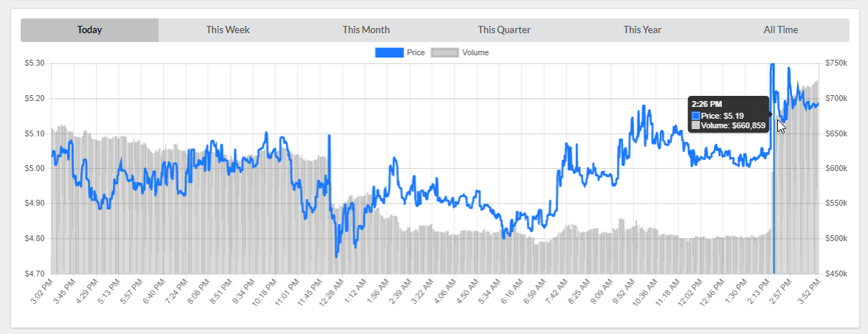This screenshot has width=868, height=334.
Task: Show the This Quarter chart range
Action: [x=504, y=30]
